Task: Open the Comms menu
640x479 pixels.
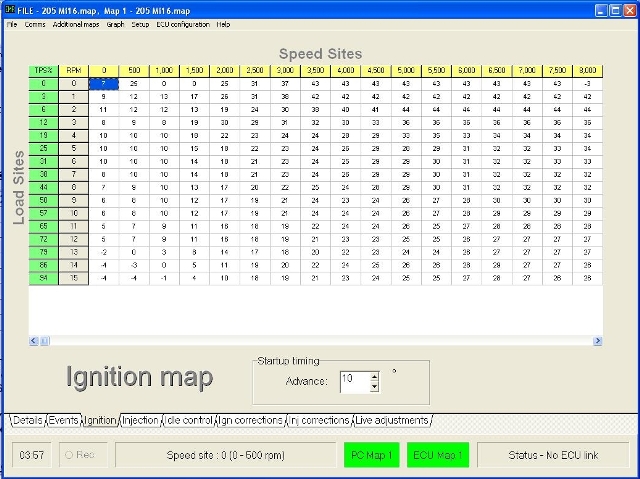Action: click(35, 23)
